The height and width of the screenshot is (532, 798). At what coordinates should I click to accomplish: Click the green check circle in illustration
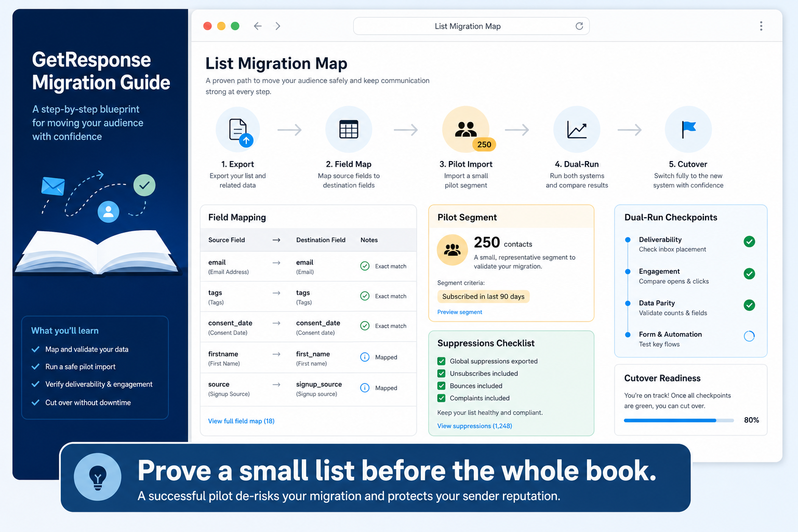tap(144, 185)
